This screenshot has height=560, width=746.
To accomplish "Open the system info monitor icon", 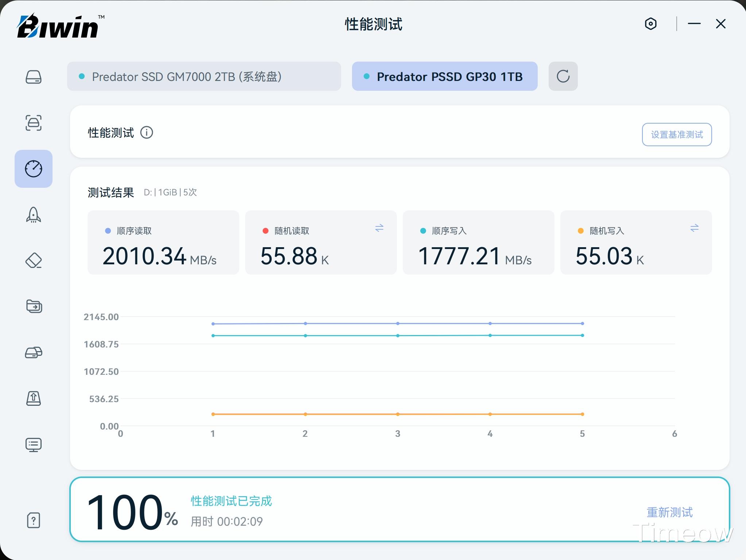I will [x=34, y=444].
